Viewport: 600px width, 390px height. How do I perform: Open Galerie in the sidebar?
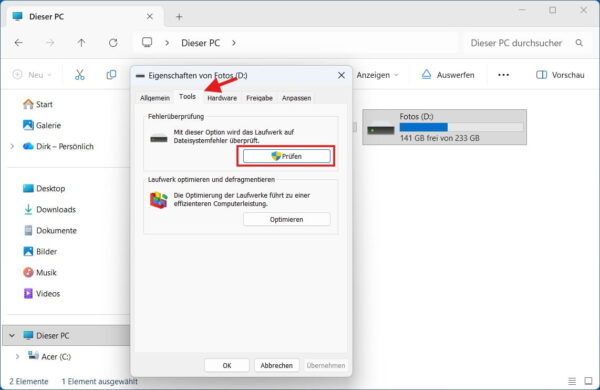tap(42, 125)
